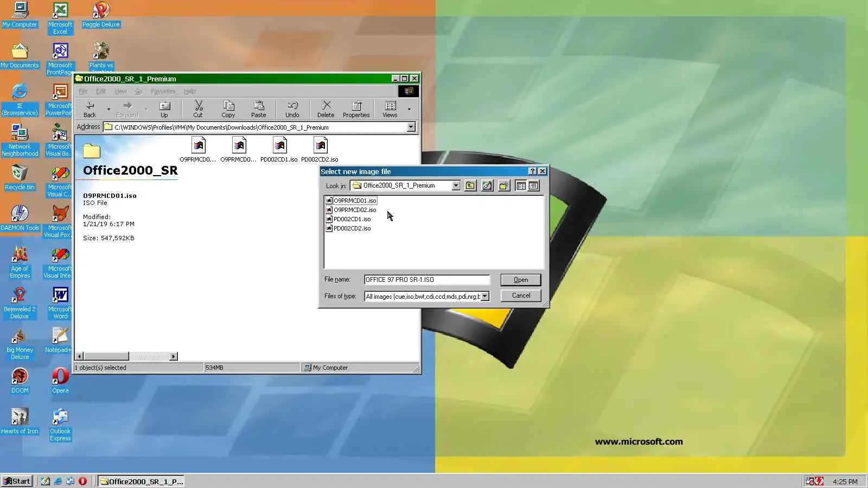This screenshot has width=868, height=488.
Task: Click the Paste toolbar button in Explorer
Action: [259, 109]
